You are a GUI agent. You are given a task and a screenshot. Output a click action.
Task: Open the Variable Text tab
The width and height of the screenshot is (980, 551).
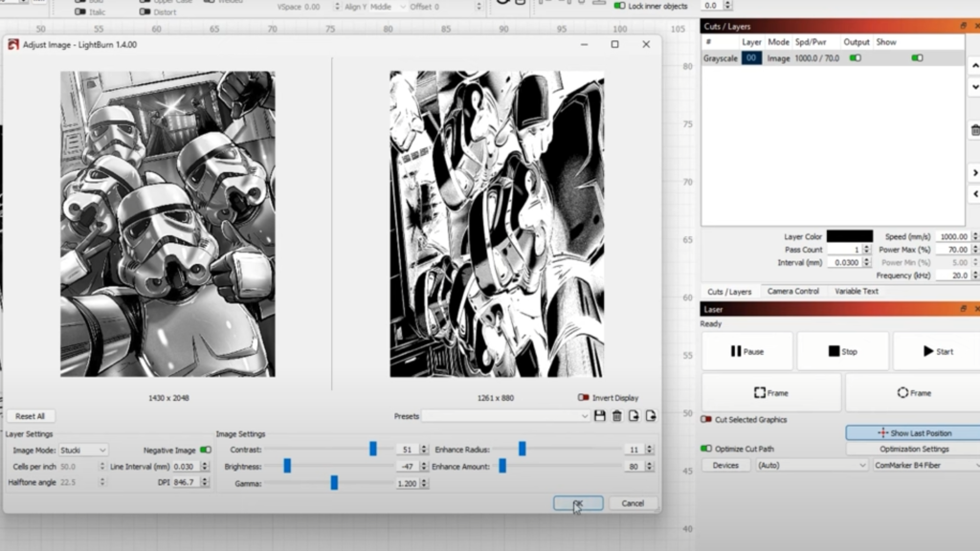point(856,291)
